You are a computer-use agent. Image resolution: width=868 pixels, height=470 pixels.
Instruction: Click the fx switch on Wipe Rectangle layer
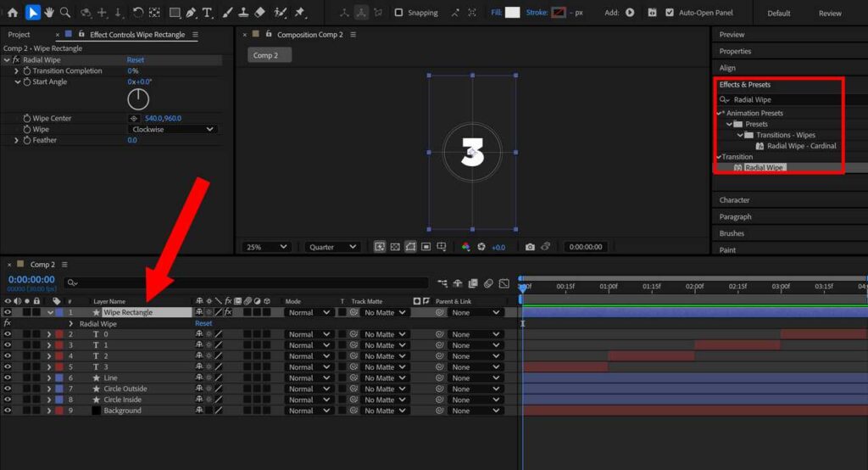tap(228, 312)
